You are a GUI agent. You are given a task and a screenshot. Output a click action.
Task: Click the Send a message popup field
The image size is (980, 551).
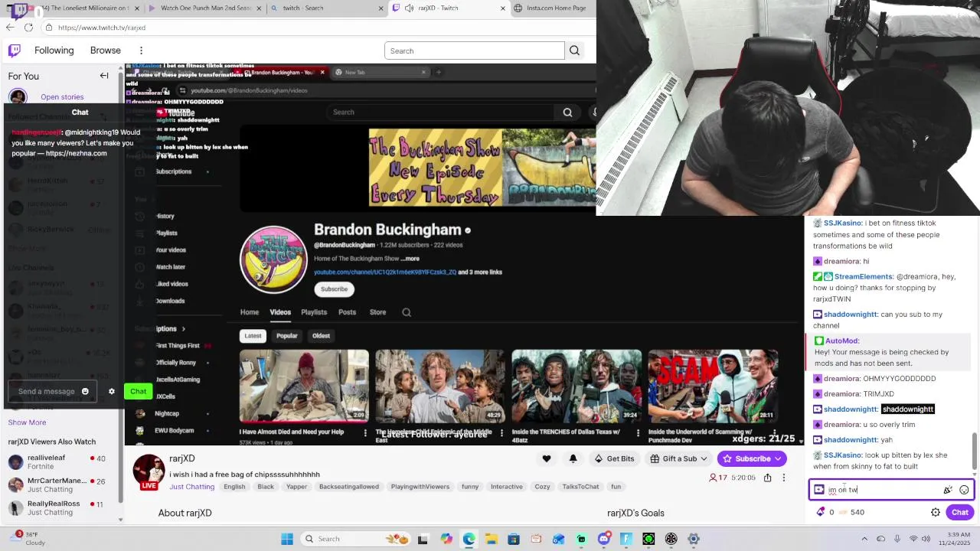click(52, 391)
